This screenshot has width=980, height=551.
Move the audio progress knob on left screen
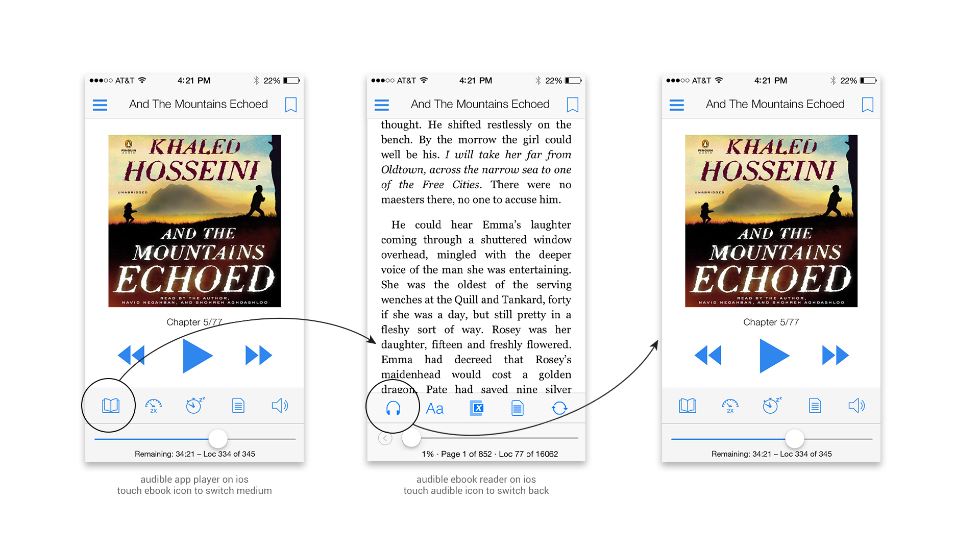click(x=218, y=439)
